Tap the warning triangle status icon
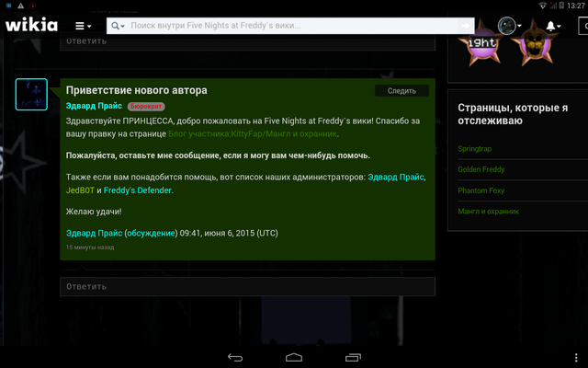The width and height of the screenshot is (588, 368). 20,6
